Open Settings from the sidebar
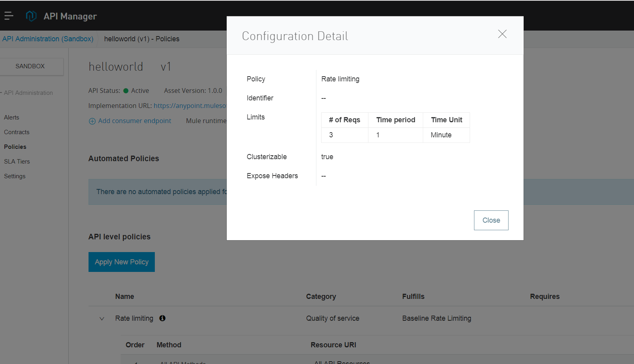The height and width of the screenshot is (364, 634). pyautogui.click(x=15, y=176)
